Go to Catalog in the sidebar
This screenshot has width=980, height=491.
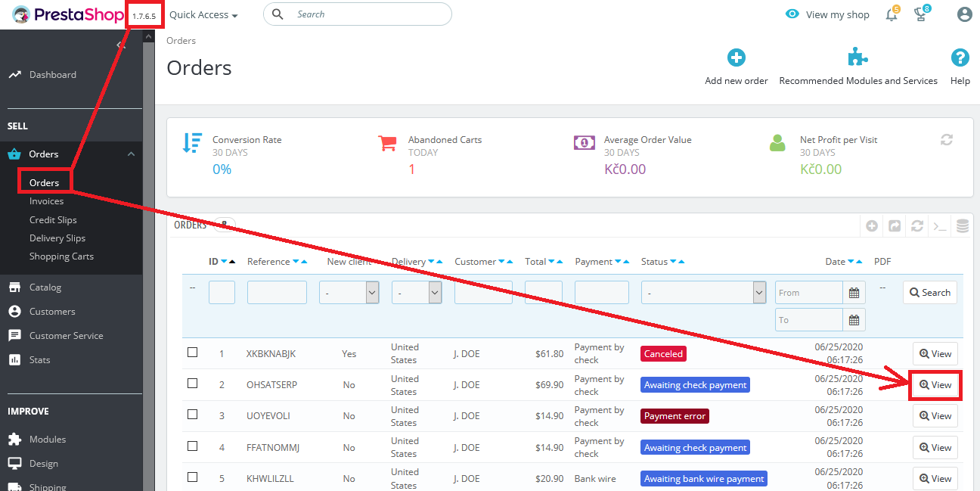pos(45,287)
